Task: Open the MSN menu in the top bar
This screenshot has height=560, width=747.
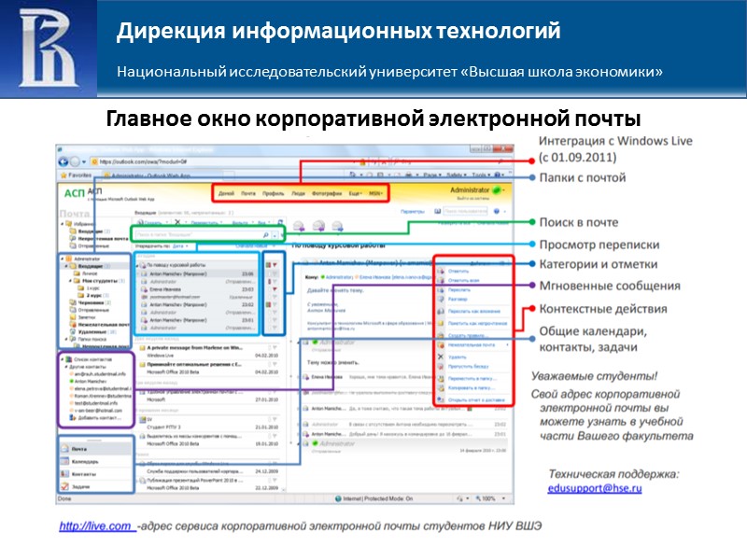Action: click(376, 193)
